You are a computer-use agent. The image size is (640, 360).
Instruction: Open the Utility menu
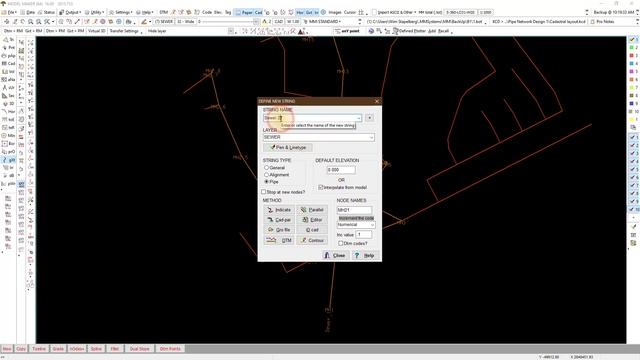point(94,12)
